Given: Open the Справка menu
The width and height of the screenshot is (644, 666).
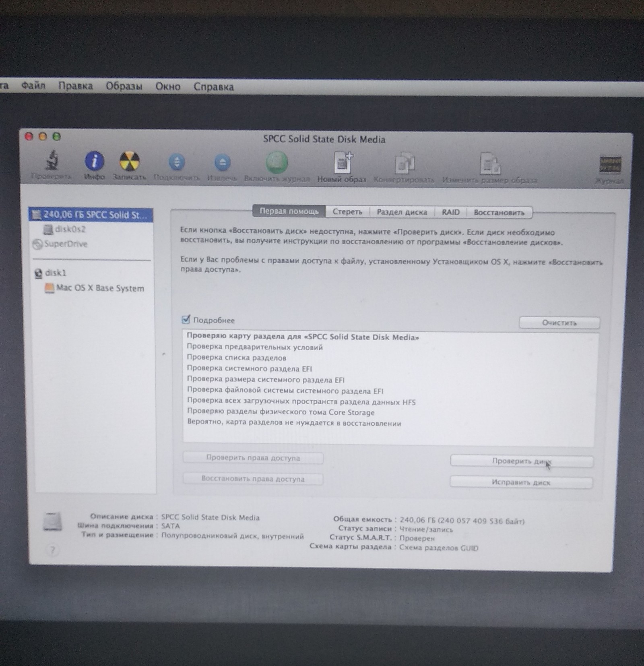Looking at the screenshot, I should click(x=213, y=87).
